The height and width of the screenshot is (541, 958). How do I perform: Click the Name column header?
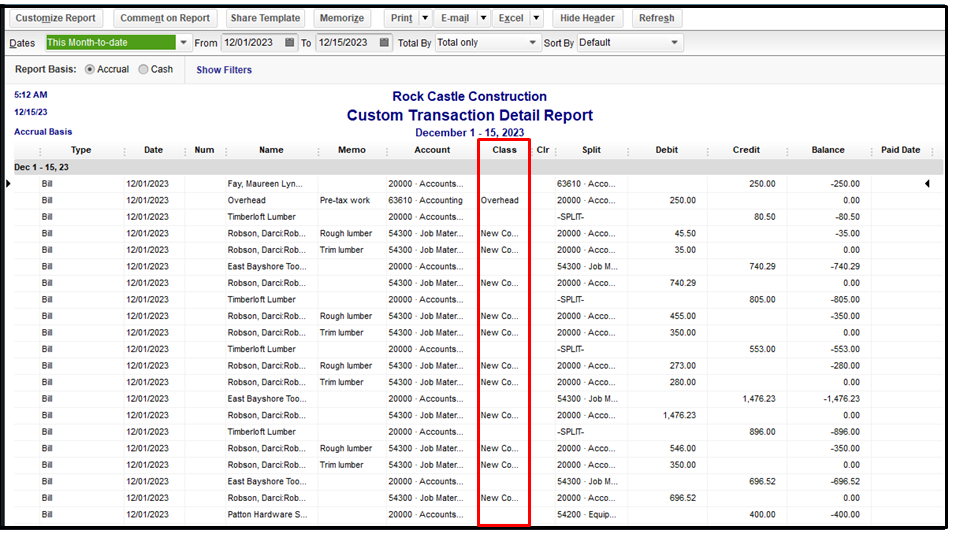(271, 150)
